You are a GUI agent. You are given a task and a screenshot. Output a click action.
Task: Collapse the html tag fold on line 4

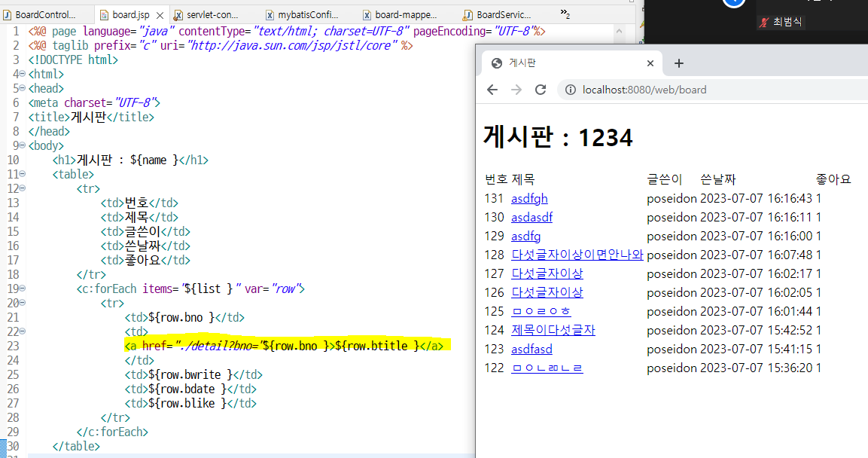click(22, 74)
